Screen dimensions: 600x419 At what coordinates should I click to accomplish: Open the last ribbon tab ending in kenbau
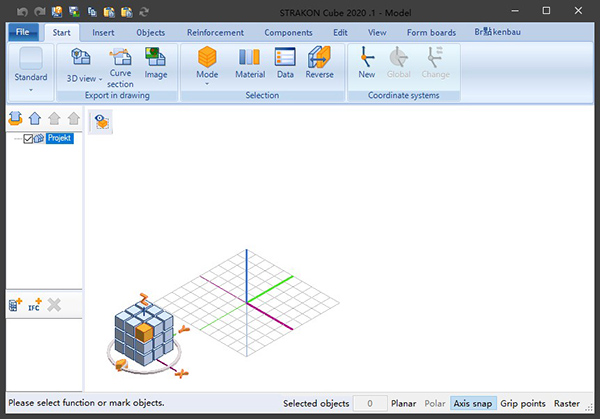point(497,32)
